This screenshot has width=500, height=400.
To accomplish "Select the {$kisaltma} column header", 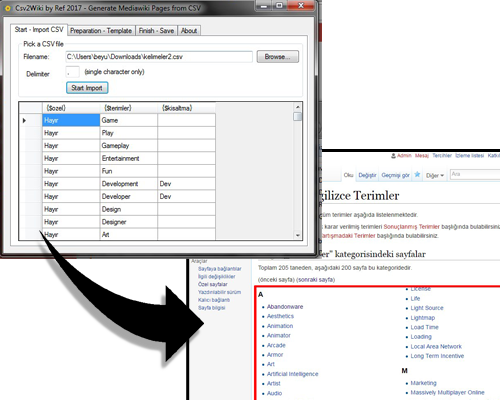I will (x=186, y=108).
